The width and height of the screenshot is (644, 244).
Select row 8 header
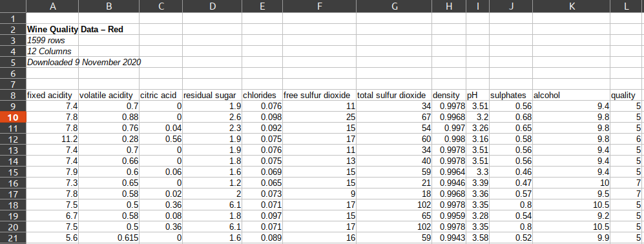(13, 96)
